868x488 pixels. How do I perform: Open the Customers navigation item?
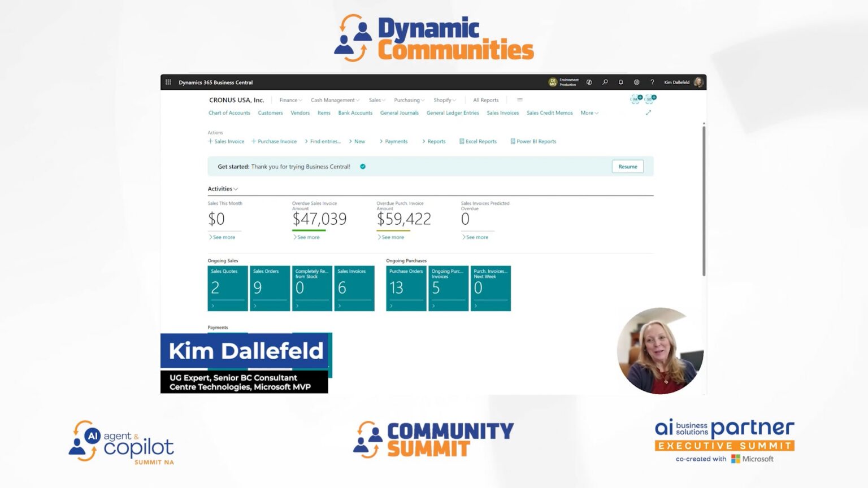270,113
